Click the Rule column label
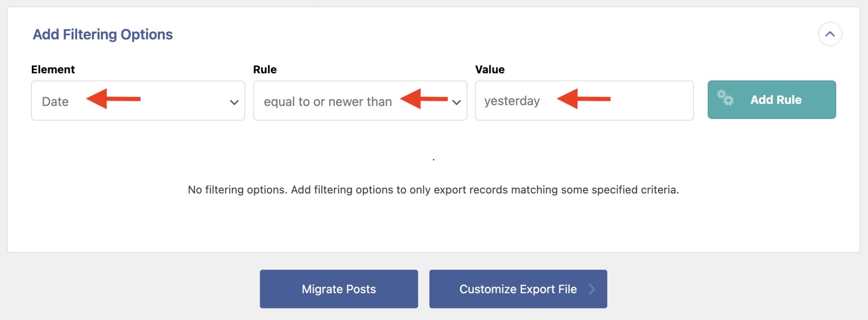The width and height of the screenshot is (868, 320). point(264,69)
